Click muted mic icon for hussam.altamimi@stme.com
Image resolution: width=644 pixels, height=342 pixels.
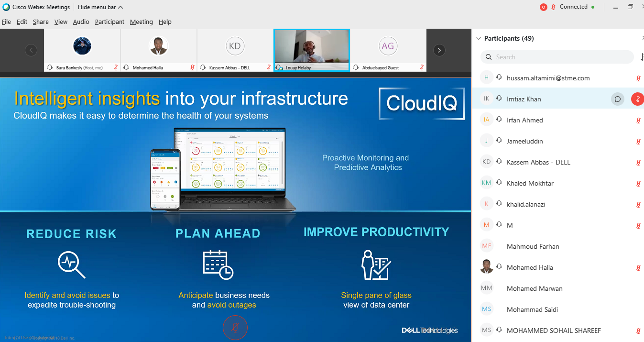[638, 78]
